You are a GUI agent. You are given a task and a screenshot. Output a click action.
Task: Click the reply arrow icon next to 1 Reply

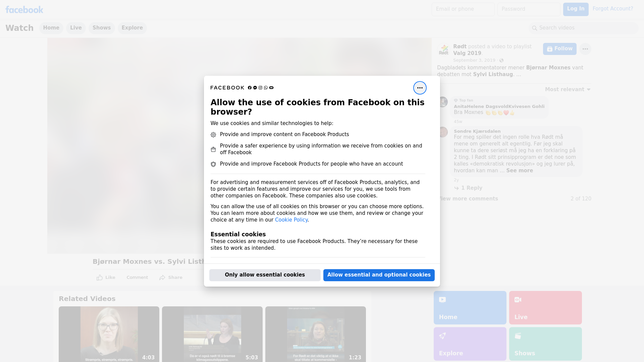pos(456,188)
